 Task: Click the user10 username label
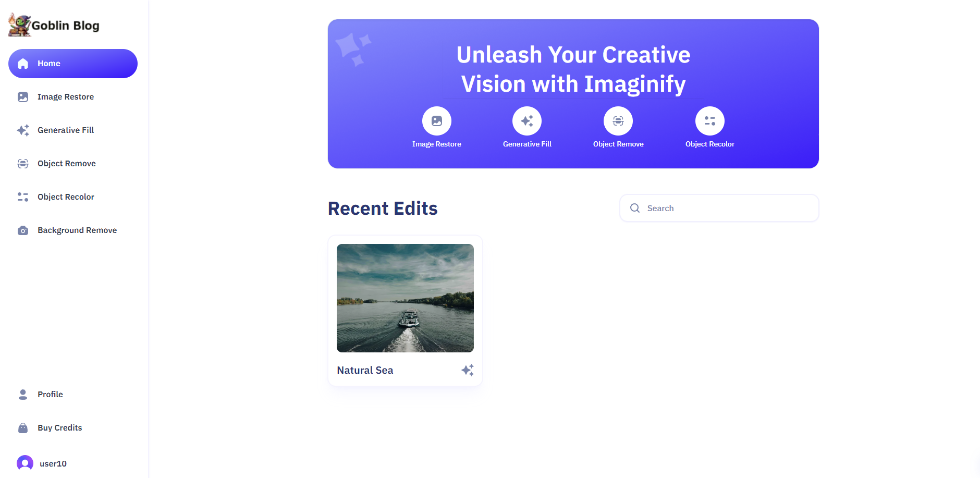[53, 463]
